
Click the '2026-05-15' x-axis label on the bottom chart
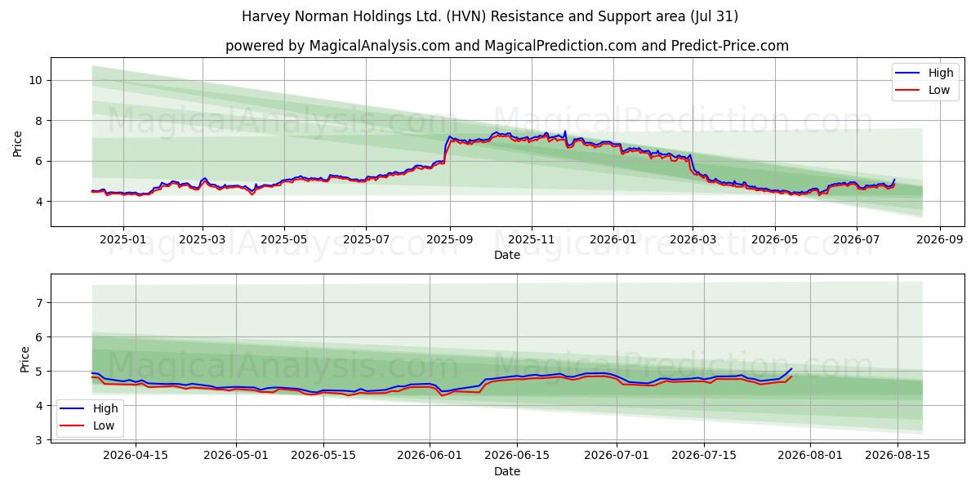(323, 456)
